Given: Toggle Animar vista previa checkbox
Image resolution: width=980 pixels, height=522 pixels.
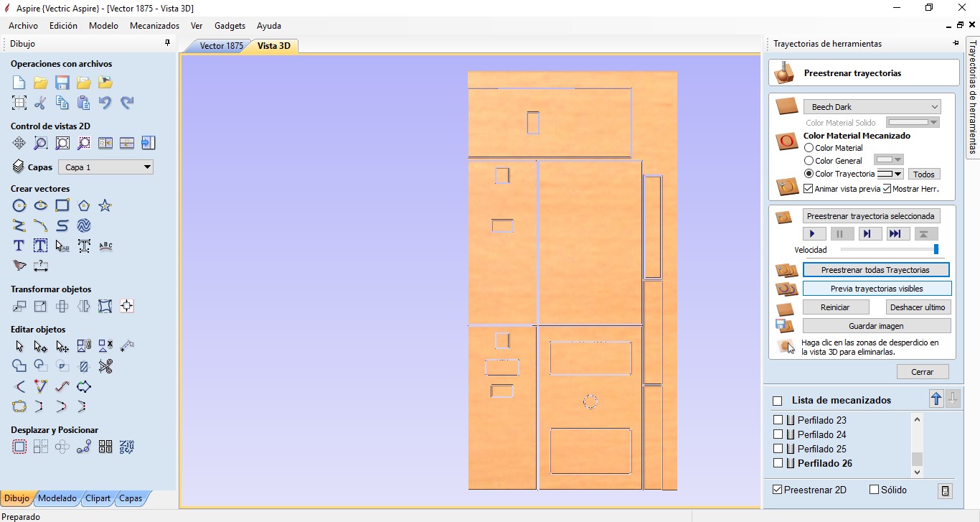Looking at the screenshot, I should coord(809,189).
